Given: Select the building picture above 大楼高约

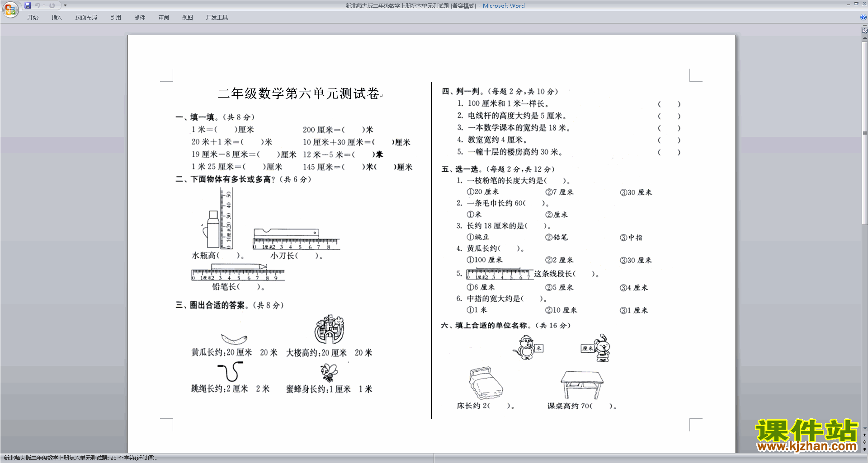Looking at the screenshot, I should [x=330, y=329].
